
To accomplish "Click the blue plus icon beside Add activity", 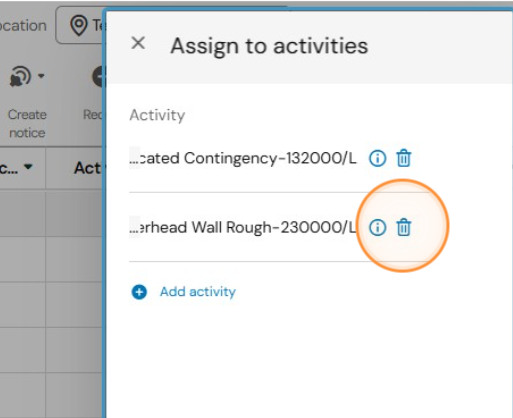I will tap(139, 292).
